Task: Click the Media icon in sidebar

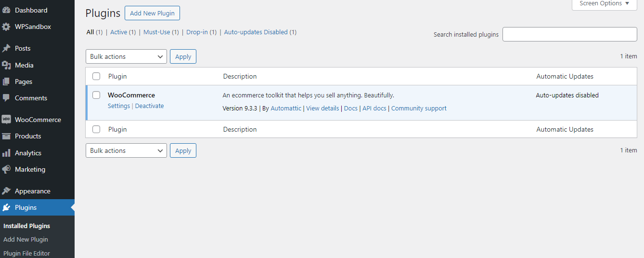Action: [x=6, y=65]
